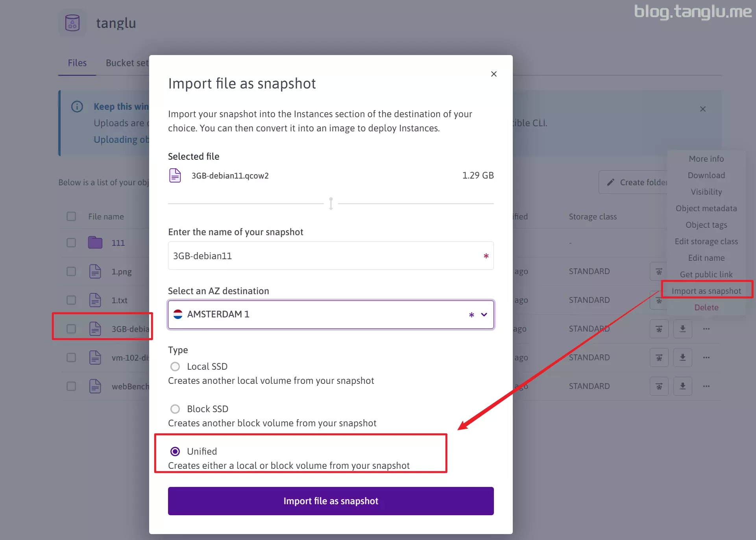Open the three-dots menu for webBench row

pos(706,386)
